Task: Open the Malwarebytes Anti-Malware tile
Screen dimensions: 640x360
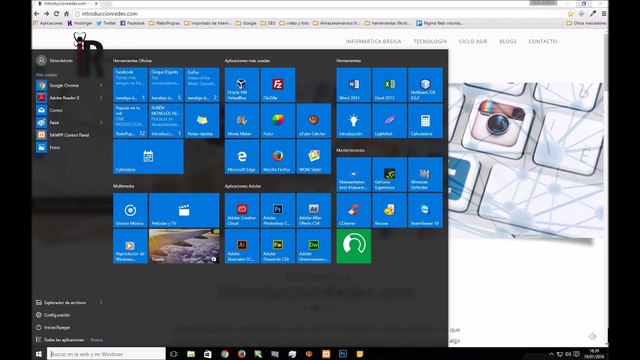Action: (x=353, y=175)
